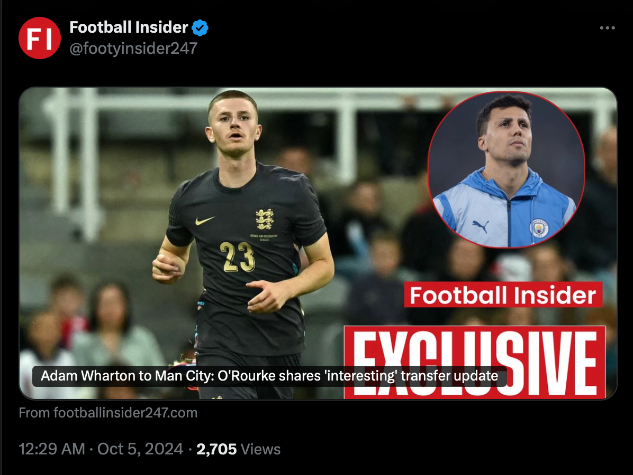Click the England three lions crest
633x475 pixels.
(265, 220)
